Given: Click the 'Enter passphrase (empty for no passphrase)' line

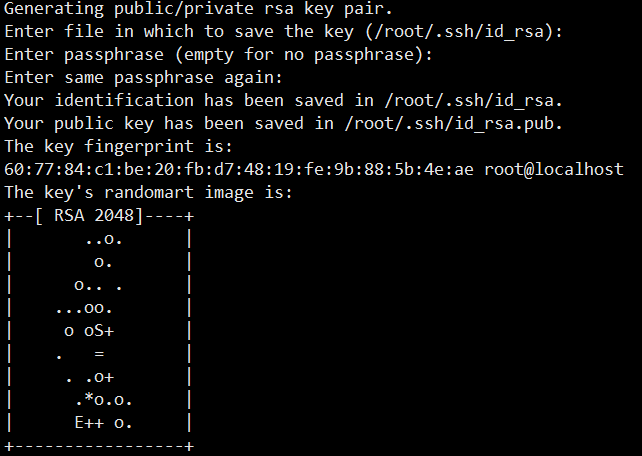Looking at the screenshot, I should (x=218, y=55).
